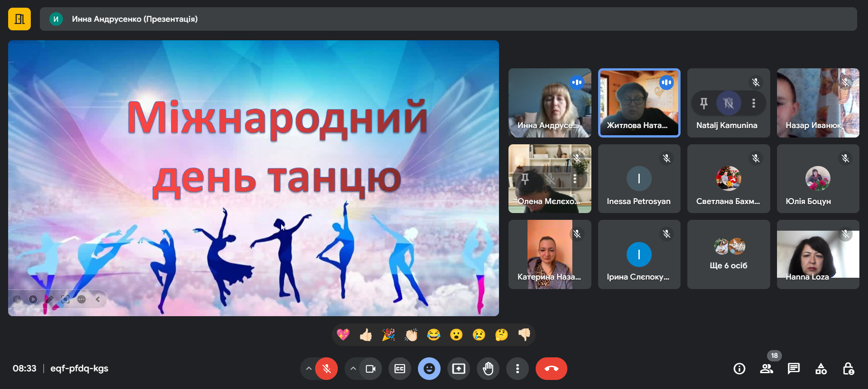868x389 pixels.
Task: Toggle the camera on or off
Action: click(370, 369)
